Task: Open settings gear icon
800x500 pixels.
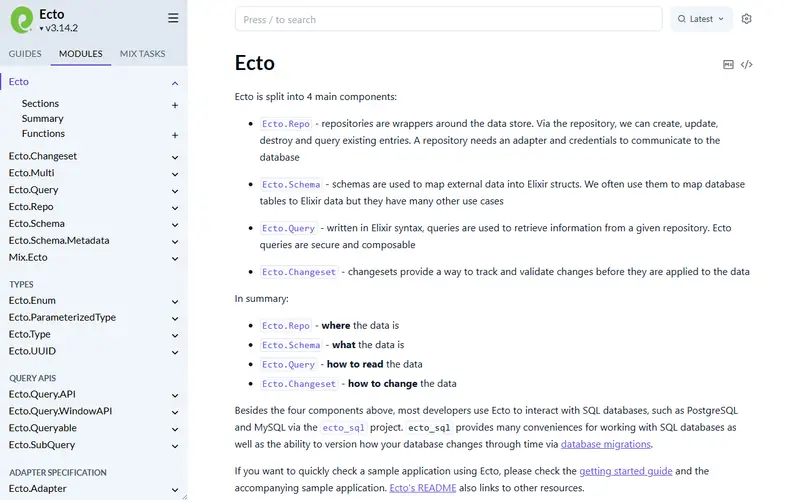Action: (x=746, y=19)
